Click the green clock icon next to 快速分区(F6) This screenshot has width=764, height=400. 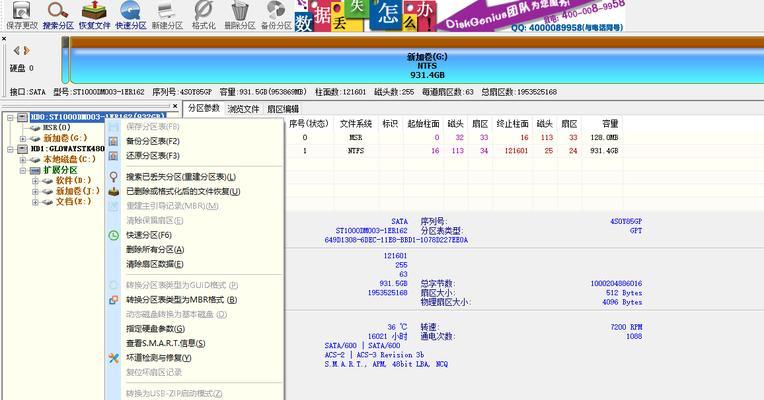click(114, 235)
